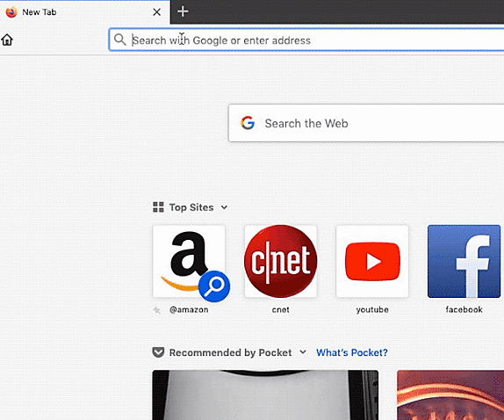Click the blue search badge on the Amazon tile
The height and width of the screenshot is (420, 504).
point(214,286)
